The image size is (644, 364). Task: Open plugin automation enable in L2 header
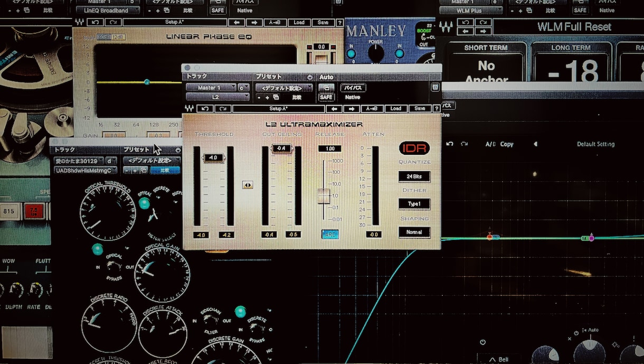[326, 88]
